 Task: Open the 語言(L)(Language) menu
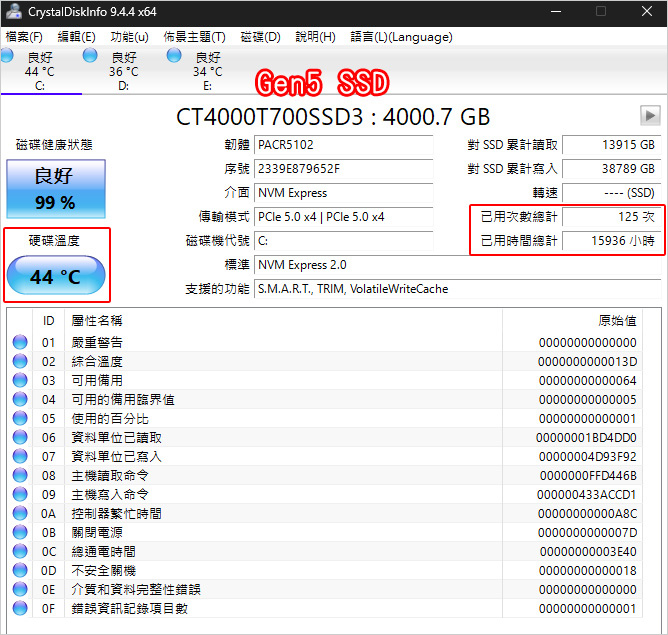(401, 37)
